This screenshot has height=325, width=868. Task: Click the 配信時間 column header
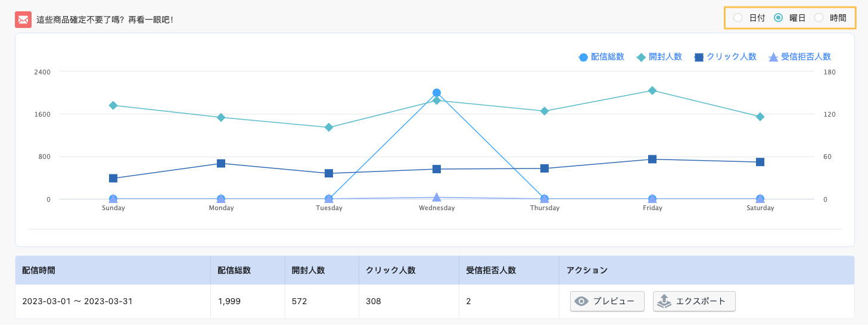click(x=113, y=270)
